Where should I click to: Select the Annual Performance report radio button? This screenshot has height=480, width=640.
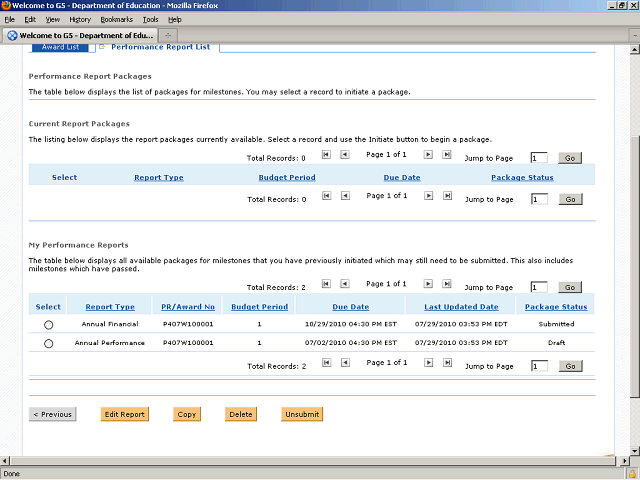pyautogui.click(x=48, y=344)
